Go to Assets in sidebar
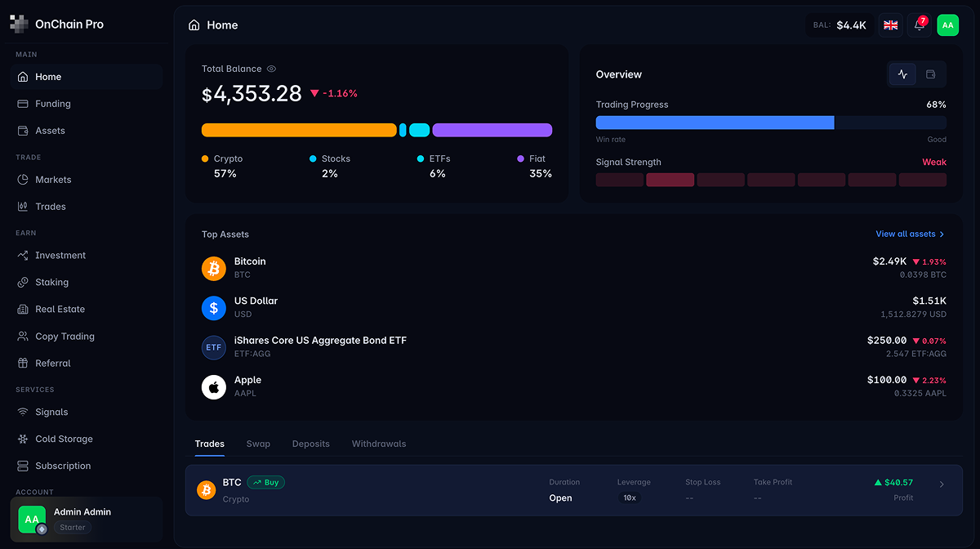 [x=86, y=131]
